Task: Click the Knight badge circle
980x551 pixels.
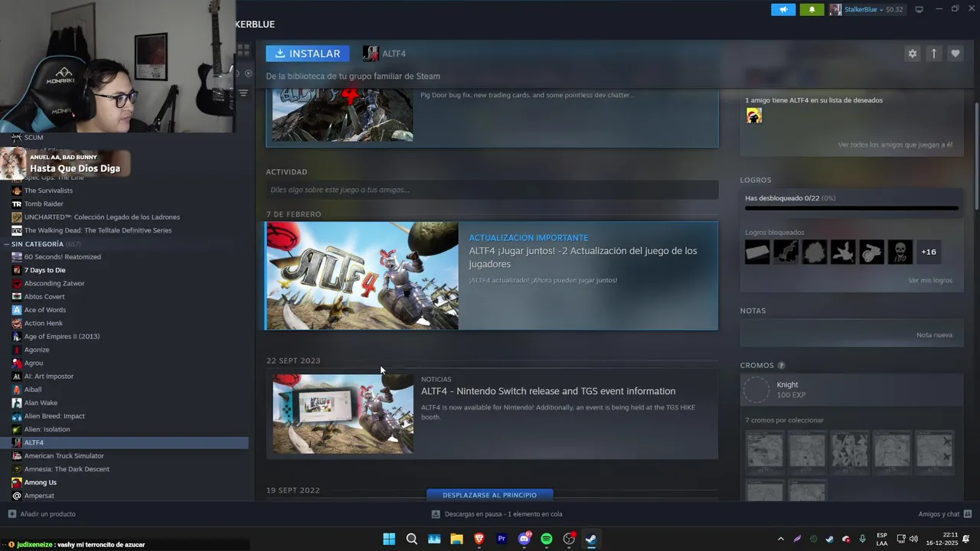Action: point(756,390)
